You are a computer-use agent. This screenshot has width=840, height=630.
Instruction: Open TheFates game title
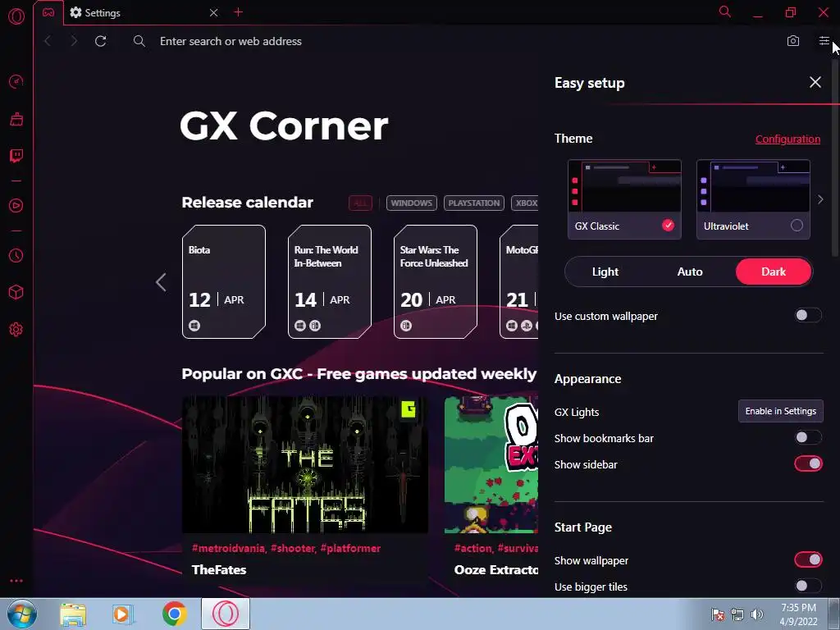pos(219,569)
